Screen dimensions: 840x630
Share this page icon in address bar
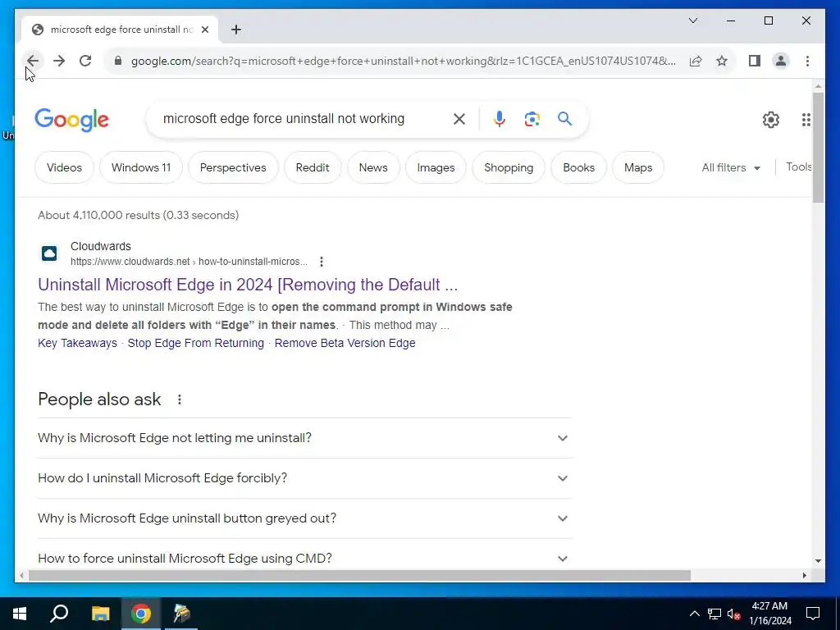click(x=696, y=61)
